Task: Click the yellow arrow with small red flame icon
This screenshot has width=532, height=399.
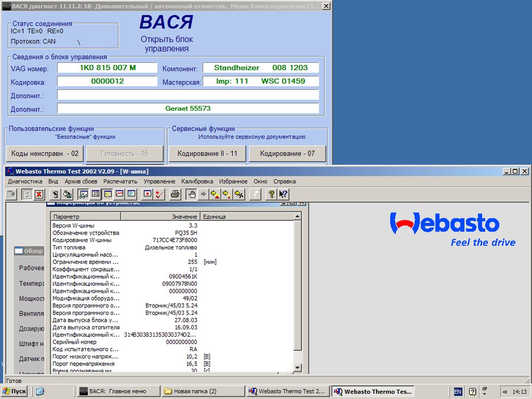Action: 227,194
